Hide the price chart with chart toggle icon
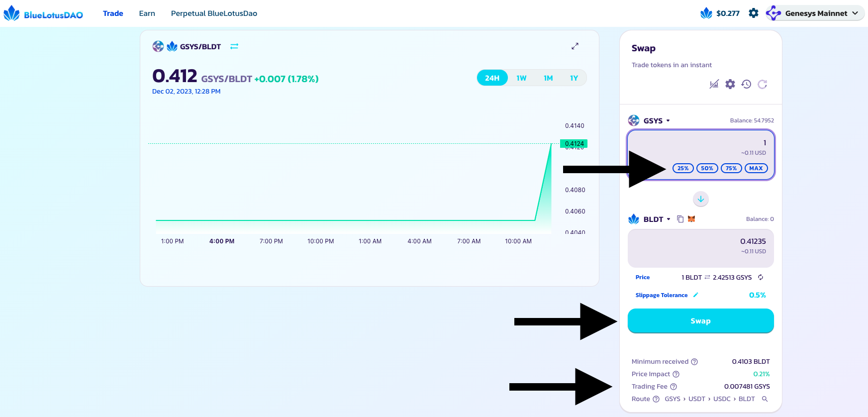Screen dimensions: 868x417 coord(714,84)
